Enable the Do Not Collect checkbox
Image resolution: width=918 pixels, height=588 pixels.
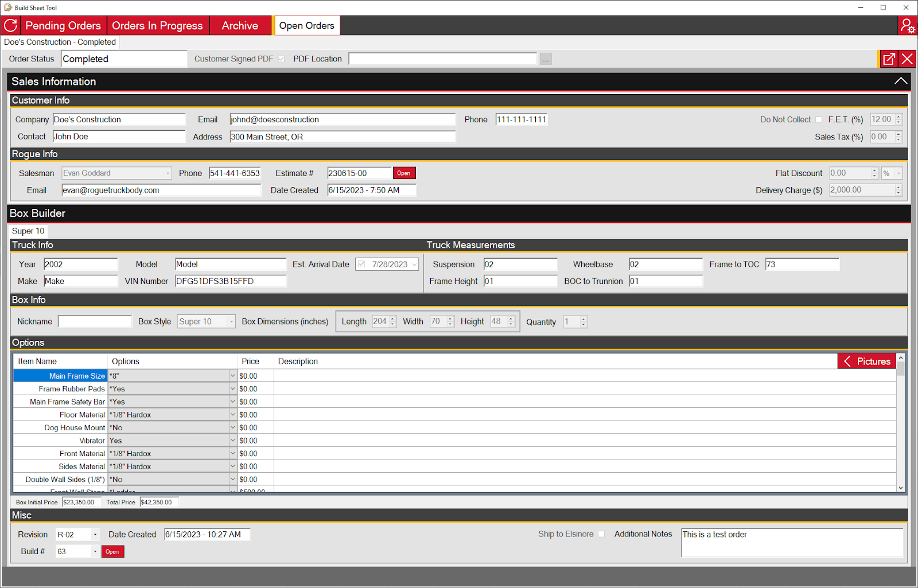tap(819, 120)
